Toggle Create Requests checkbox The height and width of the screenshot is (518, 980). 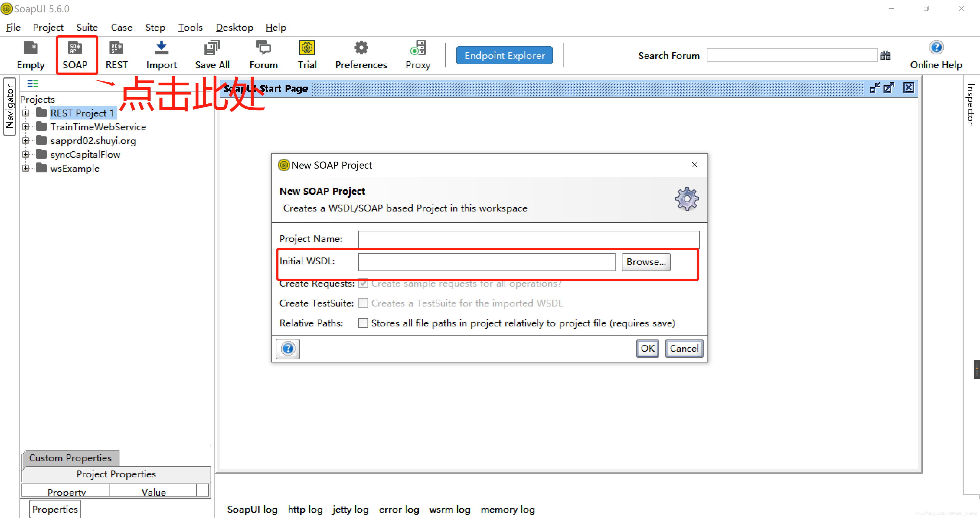[x=363, y=283]
